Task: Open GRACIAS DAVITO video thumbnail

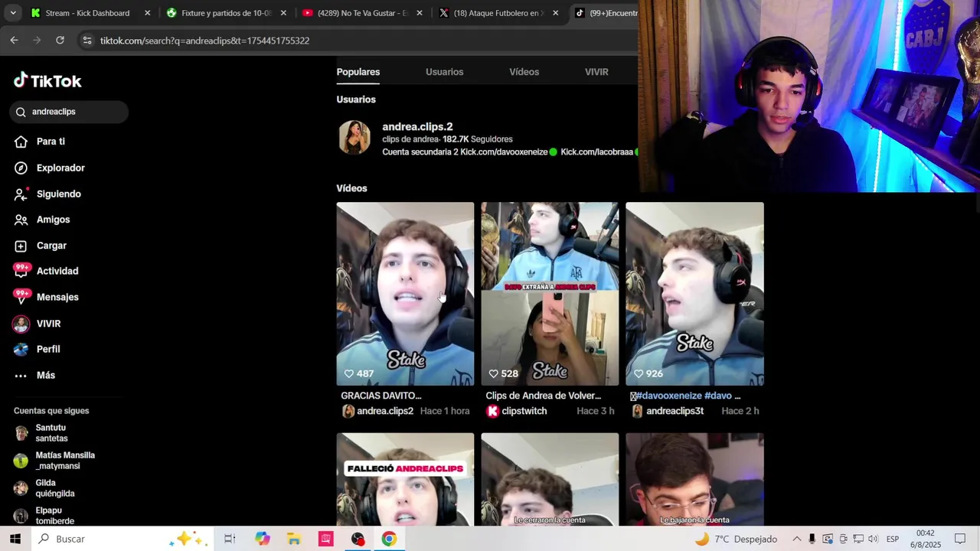Action: (x=405, y=294)
